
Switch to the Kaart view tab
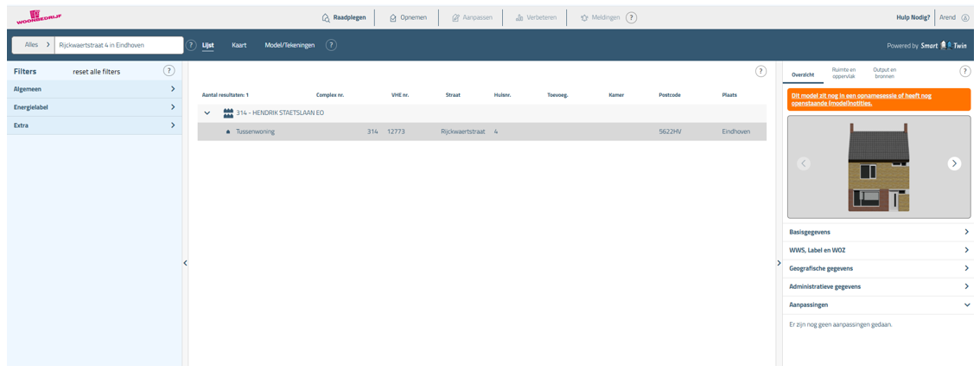[x=239, y=45]
